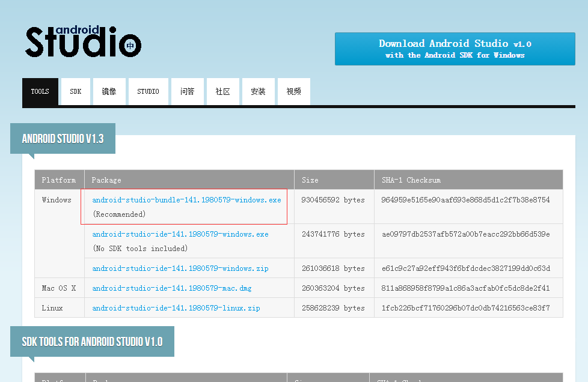588x382 pixels.
Task: Click size 243741776 bytes
Action: 333,234
